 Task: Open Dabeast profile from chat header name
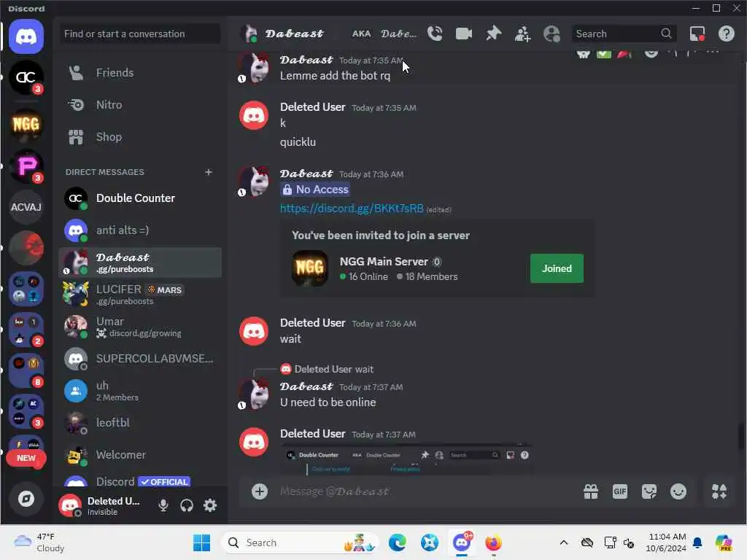295,34
